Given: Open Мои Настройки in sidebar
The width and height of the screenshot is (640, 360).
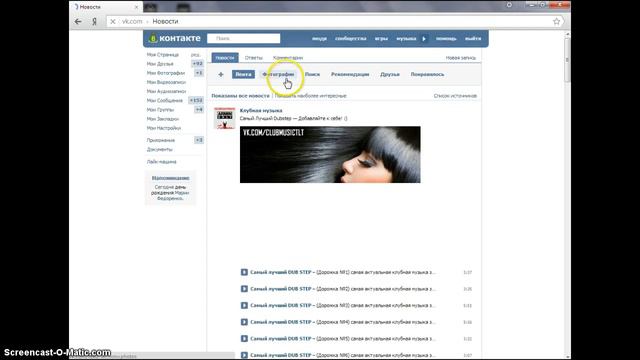Looking at the screenshot, I should pos(164,128).
